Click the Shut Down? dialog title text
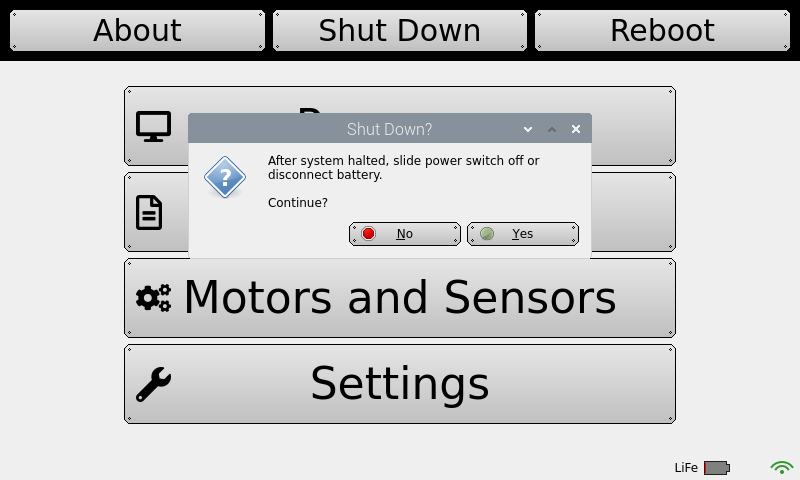The width and height of the screenshot is (800, 480). [389, 129]
